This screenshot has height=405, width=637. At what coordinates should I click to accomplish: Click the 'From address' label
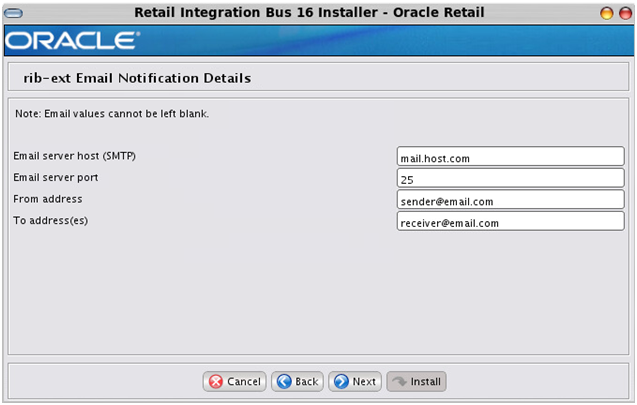[x=48, y=199]
